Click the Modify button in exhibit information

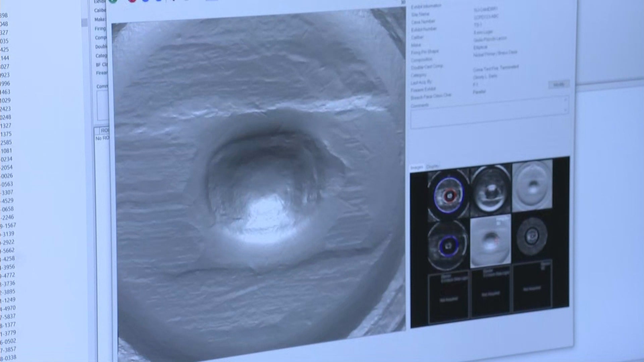(559, 84)
